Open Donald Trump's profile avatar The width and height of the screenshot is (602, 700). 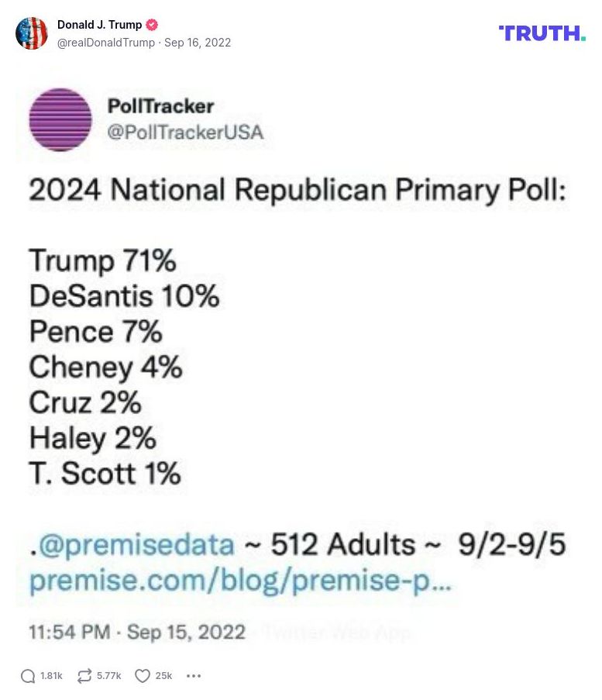click(x=33, y=34)
